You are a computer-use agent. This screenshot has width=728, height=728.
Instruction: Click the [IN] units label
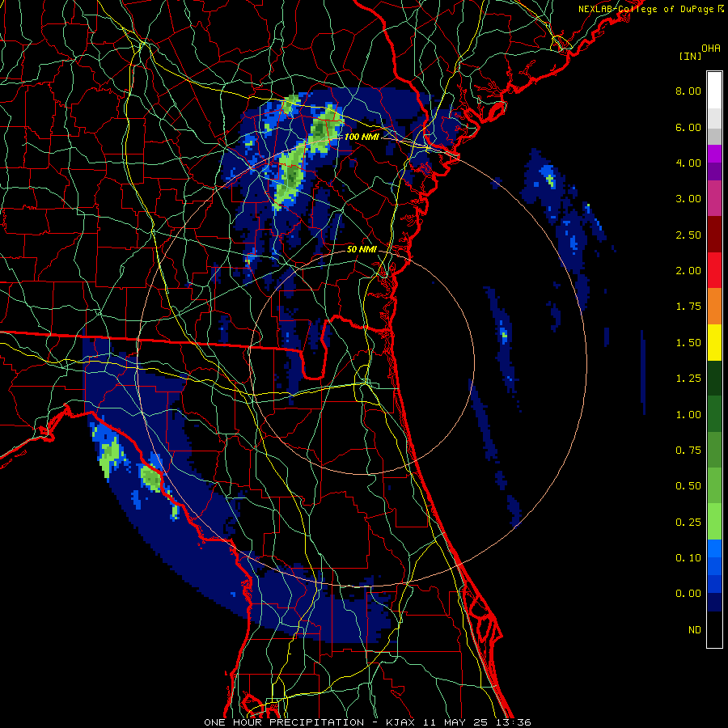click(x=690, y=56)
